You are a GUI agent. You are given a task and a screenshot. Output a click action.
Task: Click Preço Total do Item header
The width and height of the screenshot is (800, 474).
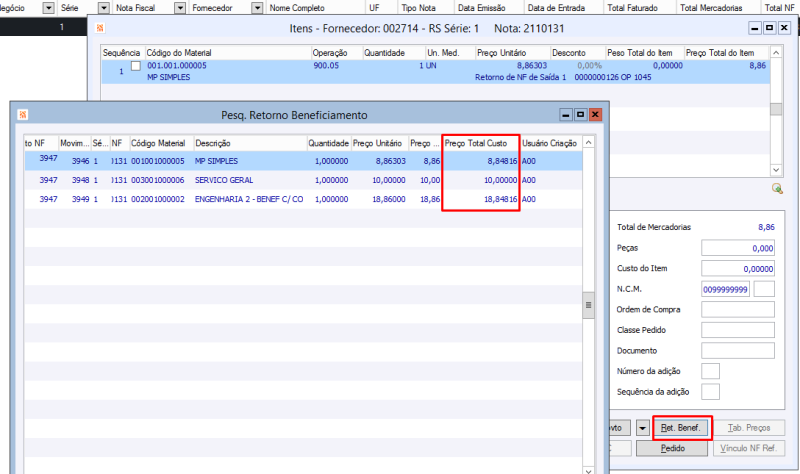point(726,53)
